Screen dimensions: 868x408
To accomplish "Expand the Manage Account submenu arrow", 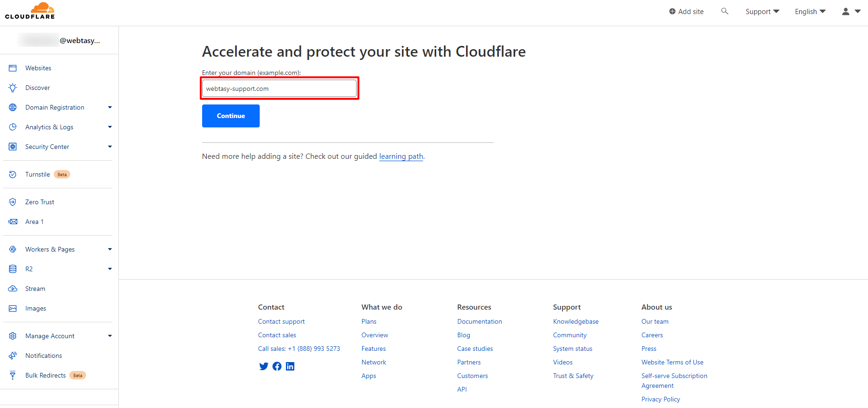I will coord(110,336).
